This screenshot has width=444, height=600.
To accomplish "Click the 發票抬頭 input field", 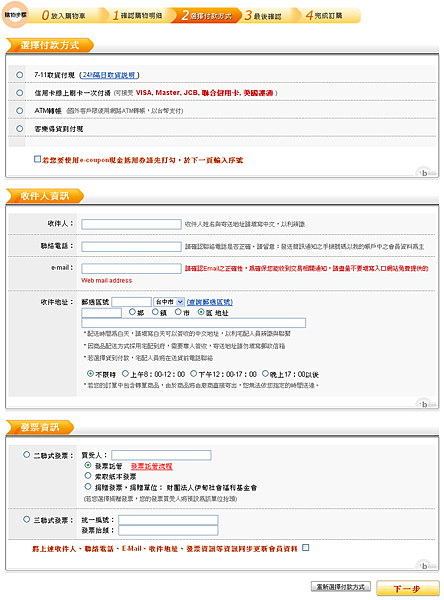I will click(x=168, y=530).
